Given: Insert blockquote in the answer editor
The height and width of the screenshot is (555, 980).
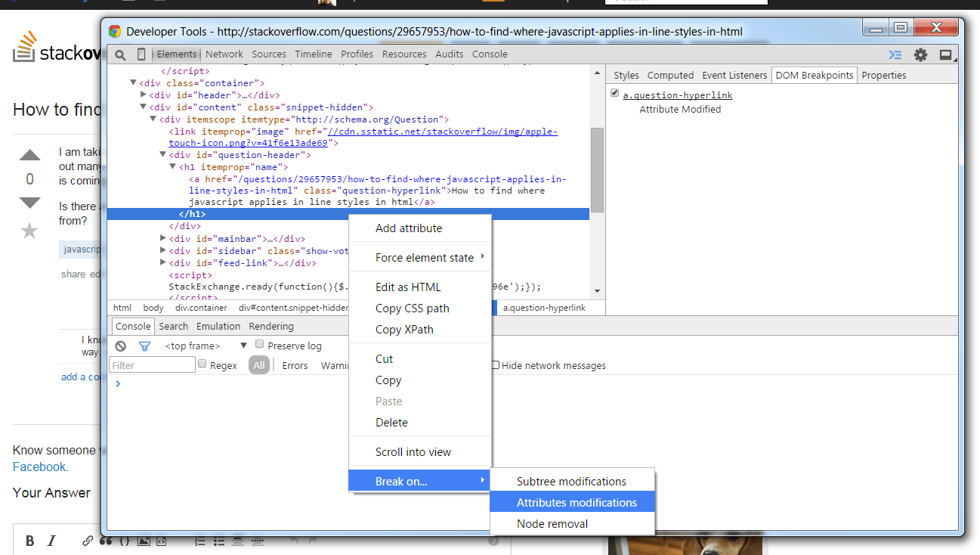Looking at the screenshot, I should click(106, 541).
